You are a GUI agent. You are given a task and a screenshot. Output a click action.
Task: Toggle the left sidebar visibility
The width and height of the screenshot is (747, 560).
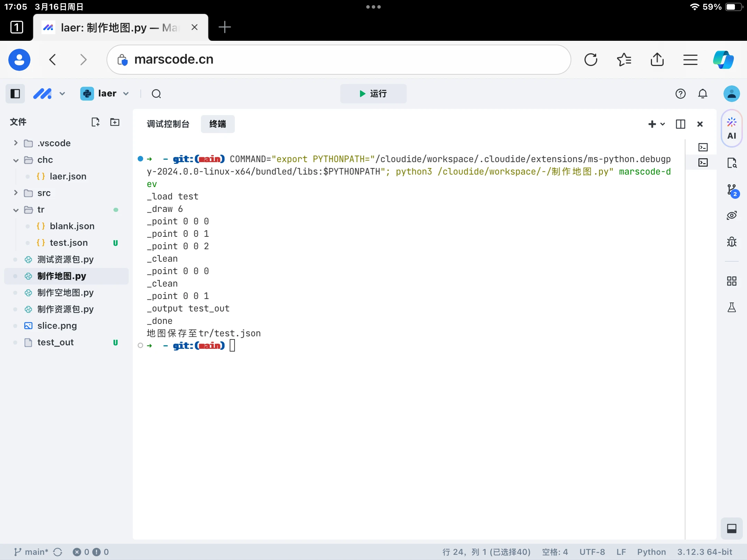click(x=15, y=94)
